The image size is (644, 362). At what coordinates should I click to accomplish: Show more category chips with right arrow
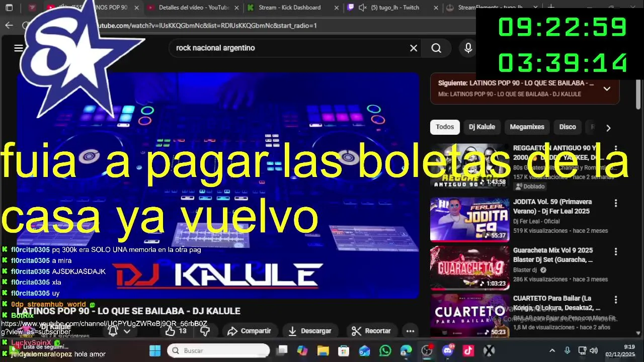tap(608, 128)
